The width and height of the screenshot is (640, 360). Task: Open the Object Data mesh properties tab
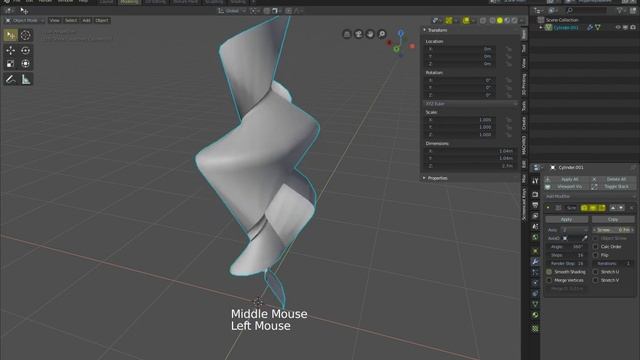[535, 304]
